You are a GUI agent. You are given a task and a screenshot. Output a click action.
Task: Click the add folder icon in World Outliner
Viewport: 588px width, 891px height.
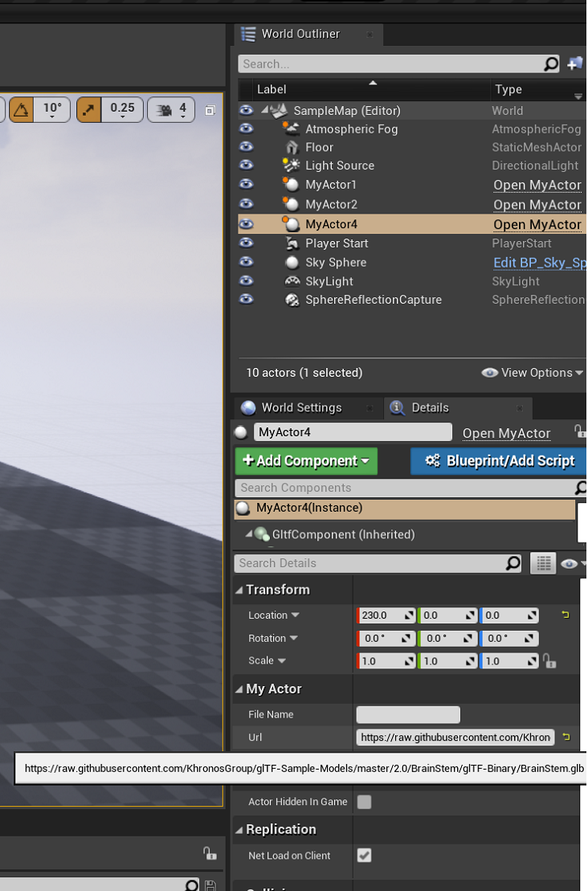point(574,63)
